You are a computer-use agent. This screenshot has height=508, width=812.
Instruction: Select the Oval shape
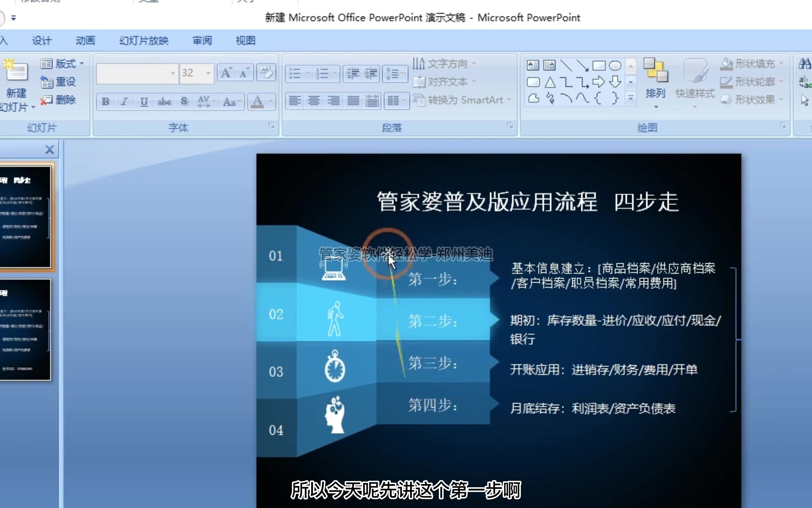(x=615, y=65)
